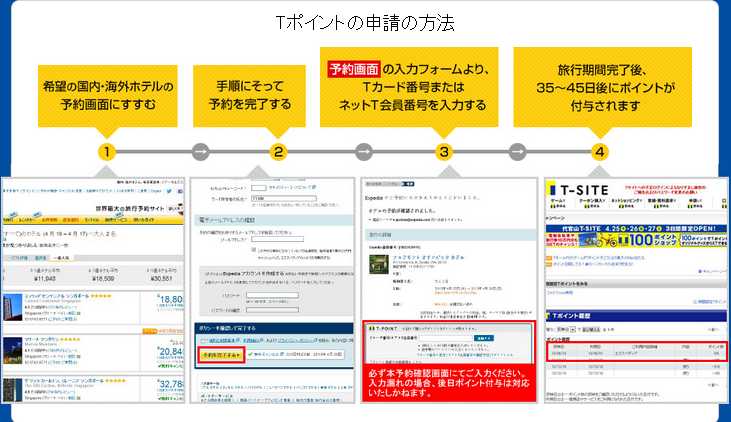
Task: Click the フェアモント オリンピック ホテル link
Action: (428, 257)
